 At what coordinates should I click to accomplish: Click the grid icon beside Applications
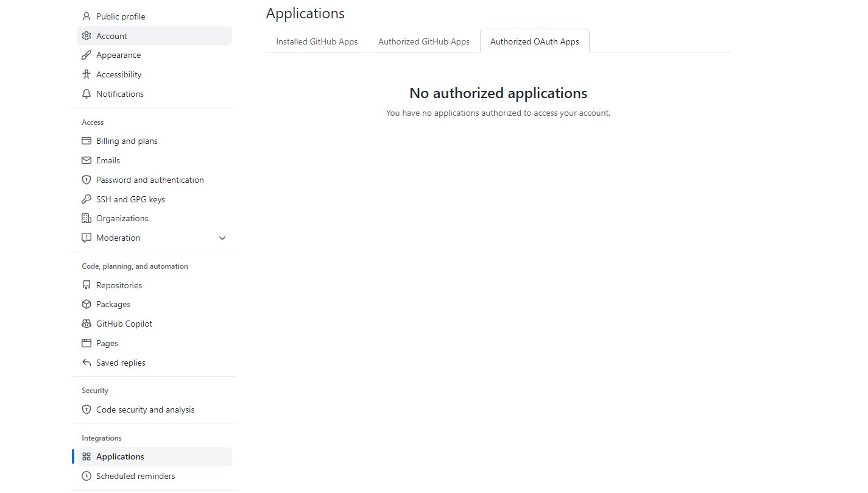(86, 456)
